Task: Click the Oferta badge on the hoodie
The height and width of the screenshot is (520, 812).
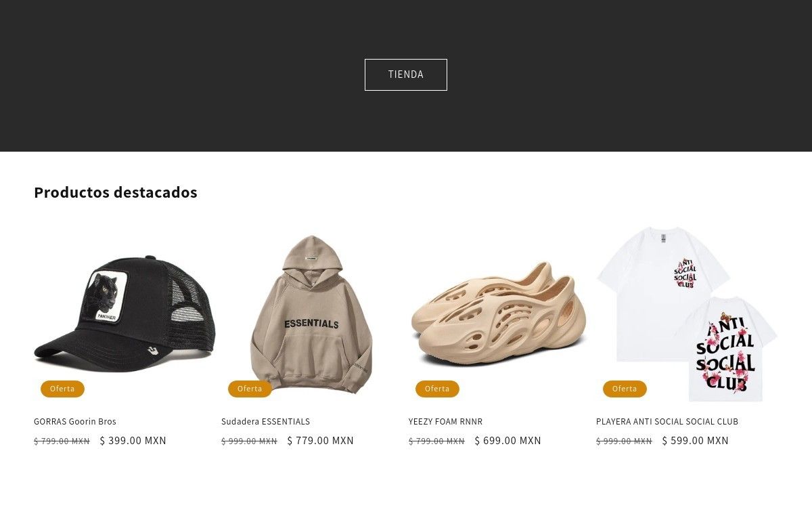Action: [250, 389]
